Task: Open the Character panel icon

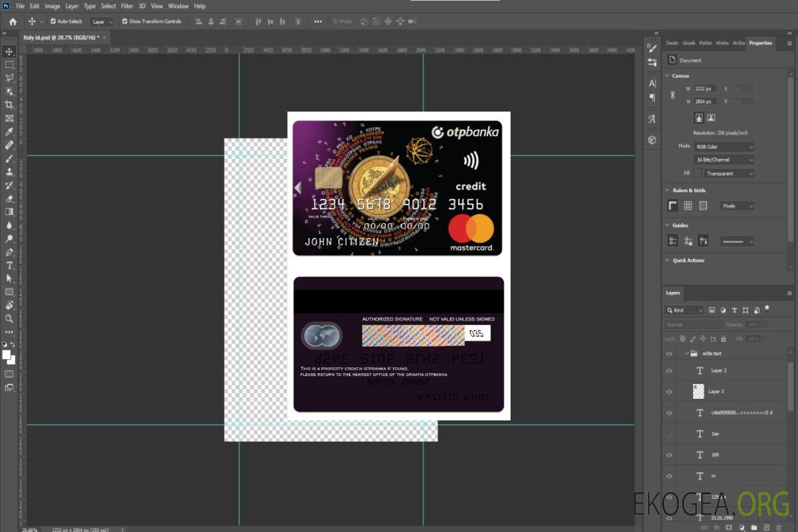Action: click(652, 83)
